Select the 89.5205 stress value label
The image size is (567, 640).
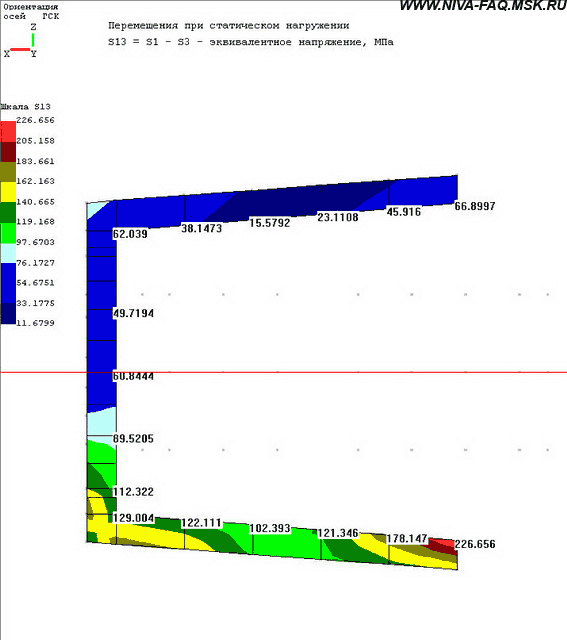(133, 439)
